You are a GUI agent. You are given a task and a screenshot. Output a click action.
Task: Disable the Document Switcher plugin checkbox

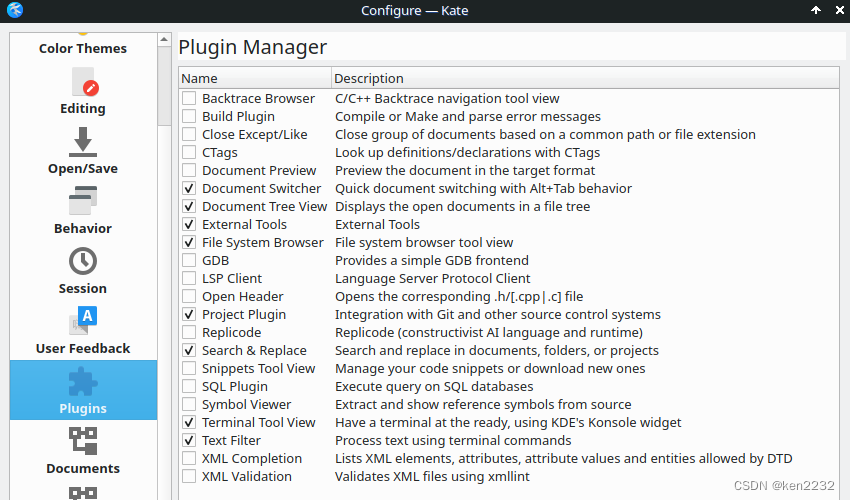tap(189, 188)
